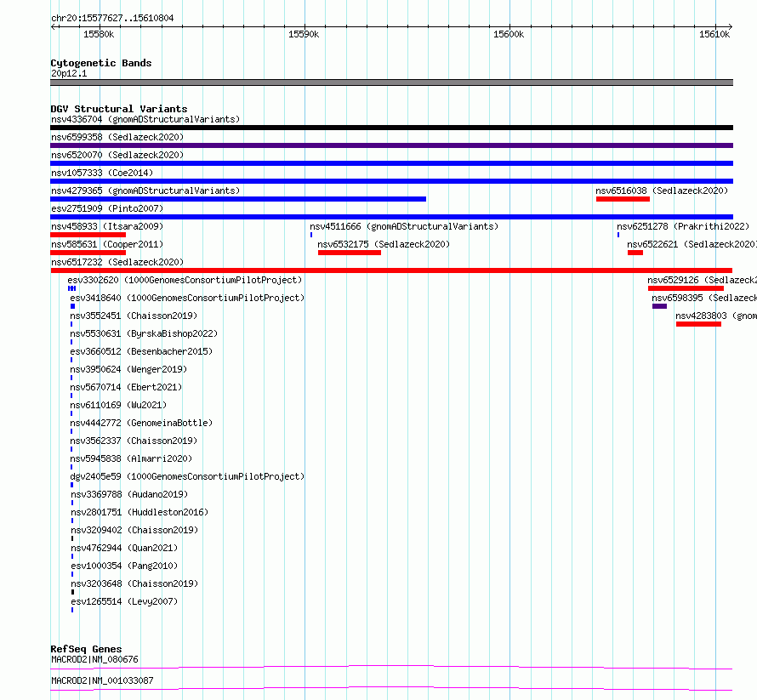Click nsv6598395 variant label

point(704,298)
